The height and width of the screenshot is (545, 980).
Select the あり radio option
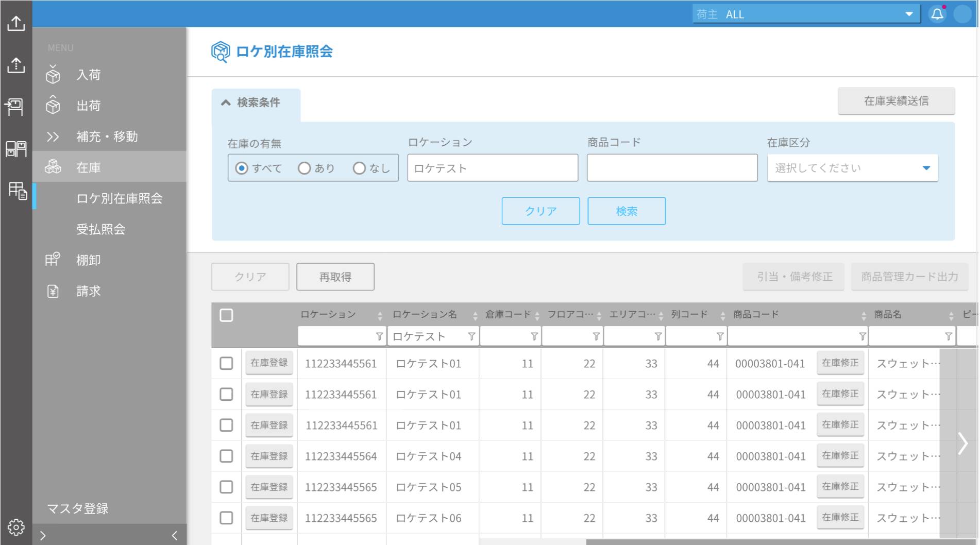305,168
